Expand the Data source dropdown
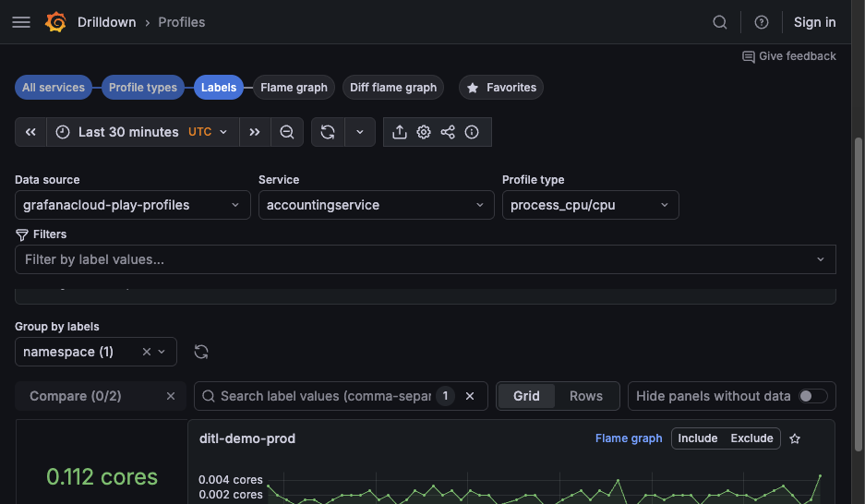Image resolution: width=865 pixels, height=504 pixels. [x=132, y=205]
